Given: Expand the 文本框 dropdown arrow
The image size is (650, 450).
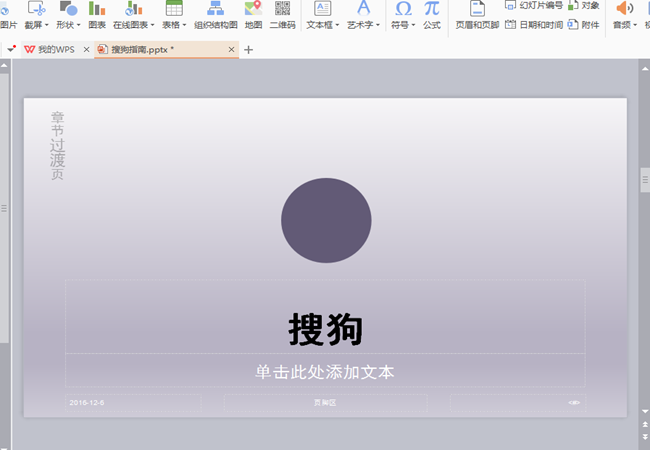Looking at the screenshot, I should pos(337,25).
